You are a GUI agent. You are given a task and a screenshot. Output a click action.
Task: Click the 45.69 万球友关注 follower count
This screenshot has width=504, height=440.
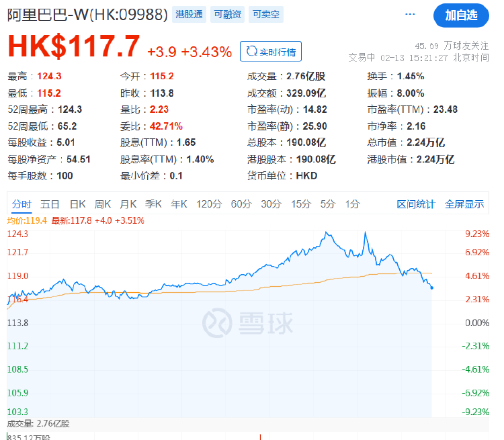(x=452, y=46)
